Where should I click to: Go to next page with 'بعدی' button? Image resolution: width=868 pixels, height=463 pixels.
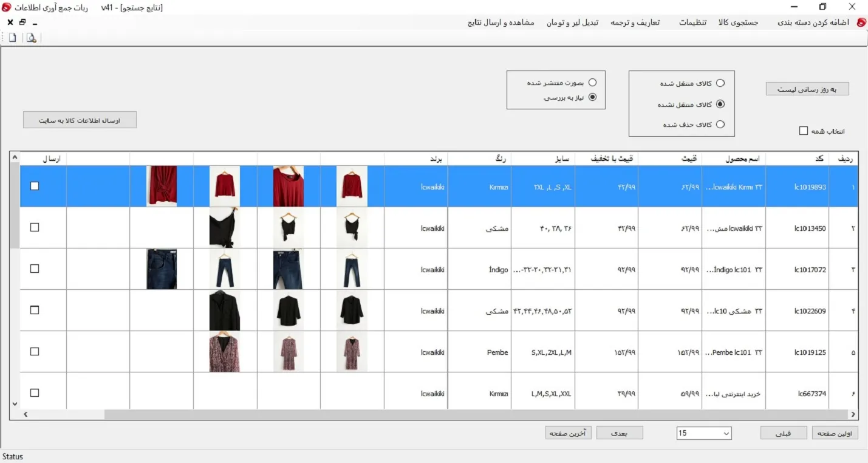point(619,433)
